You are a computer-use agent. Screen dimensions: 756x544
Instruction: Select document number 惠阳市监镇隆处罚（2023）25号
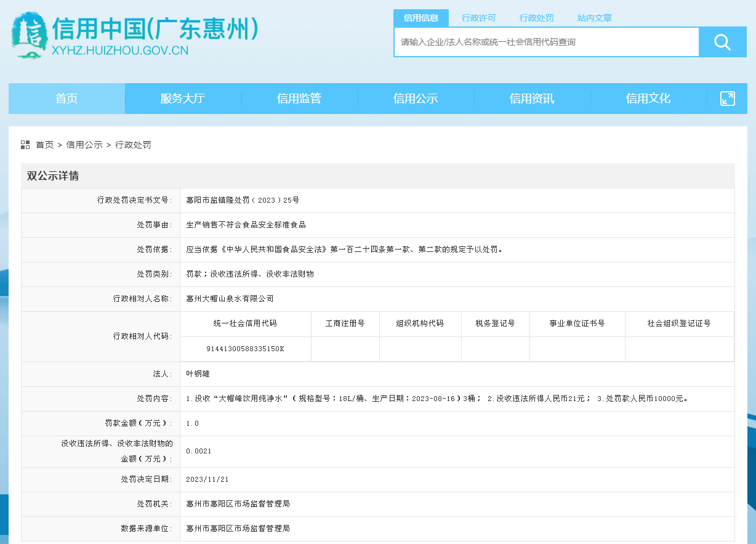click(x=243, y=200)
